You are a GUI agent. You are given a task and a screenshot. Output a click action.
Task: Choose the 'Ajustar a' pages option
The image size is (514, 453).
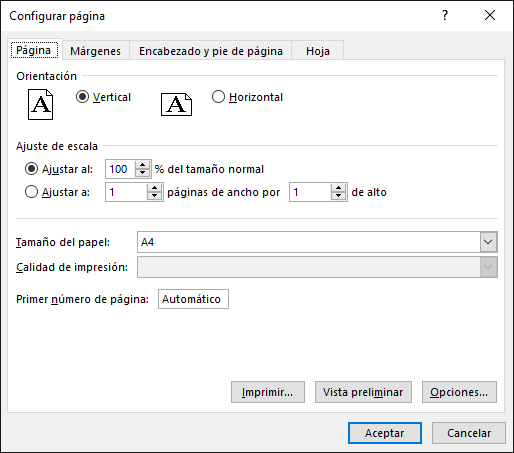[x=31, y=192]
